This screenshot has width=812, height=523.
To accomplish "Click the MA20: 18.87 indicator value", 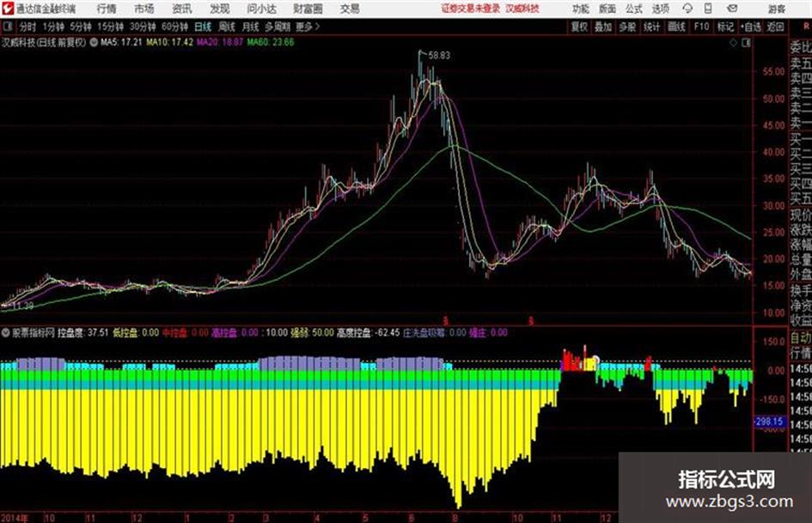I will pos(220,42).
